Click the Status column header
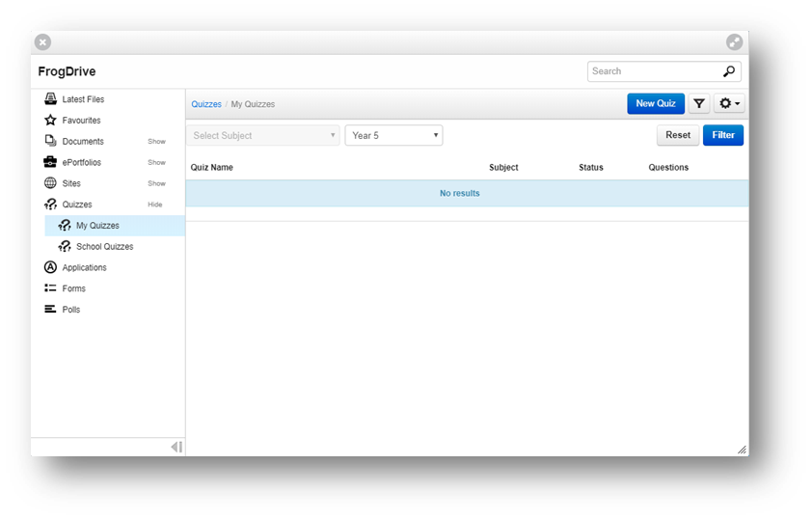The image size is (812, 519). pos(591,167)
